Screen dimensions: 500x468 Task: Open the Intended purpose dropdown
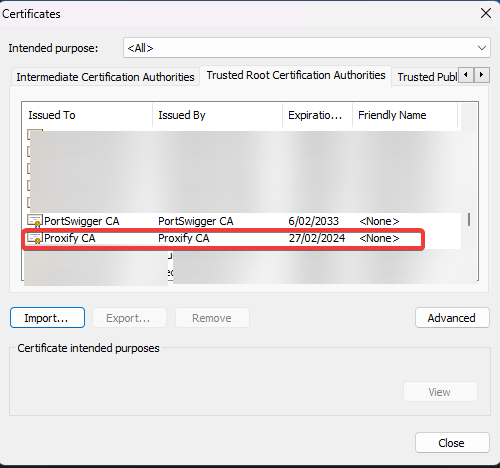click(x=307, y=48)
